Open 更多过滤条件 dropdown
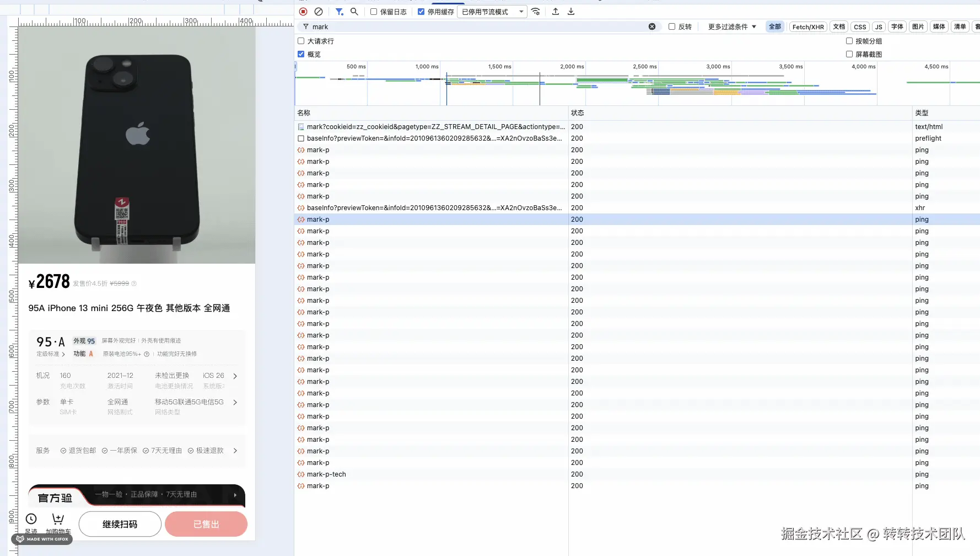The height and width of the screenshot is (556, 980). pyautogui.click(x=732, y=26)
